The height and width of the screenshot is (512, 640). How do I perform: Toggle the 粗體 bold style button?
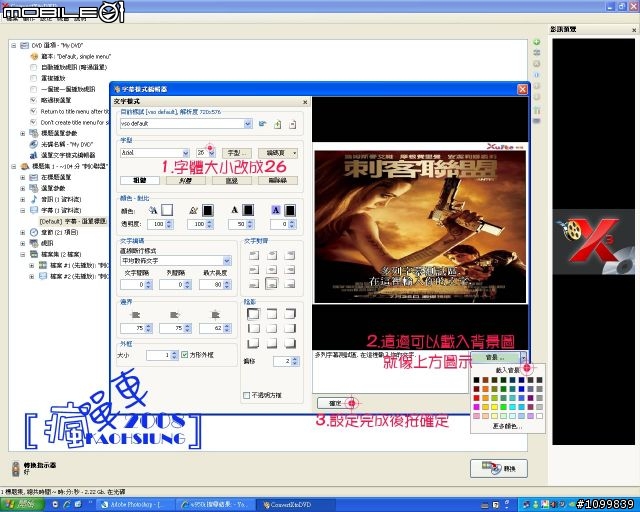140,180
